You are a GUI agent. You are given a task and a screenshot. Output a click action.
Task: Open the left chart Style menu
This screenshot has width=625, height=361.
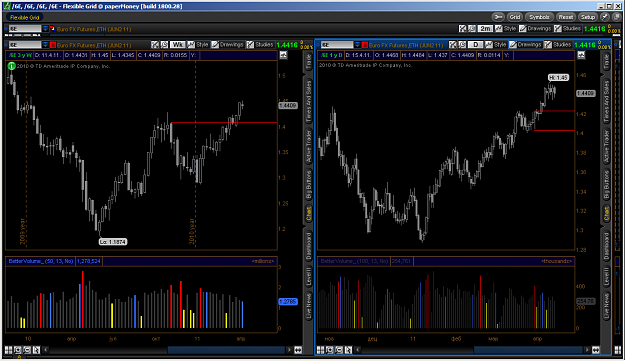[198, 45]
